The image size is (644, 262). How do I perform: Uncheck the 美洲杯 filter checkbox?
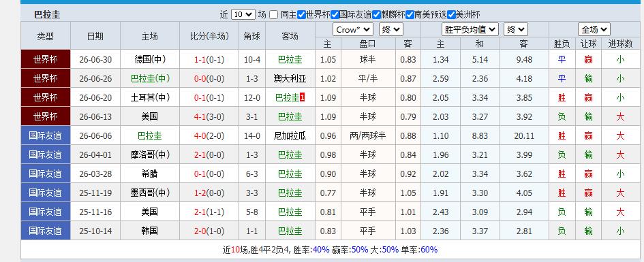(451, 15)
